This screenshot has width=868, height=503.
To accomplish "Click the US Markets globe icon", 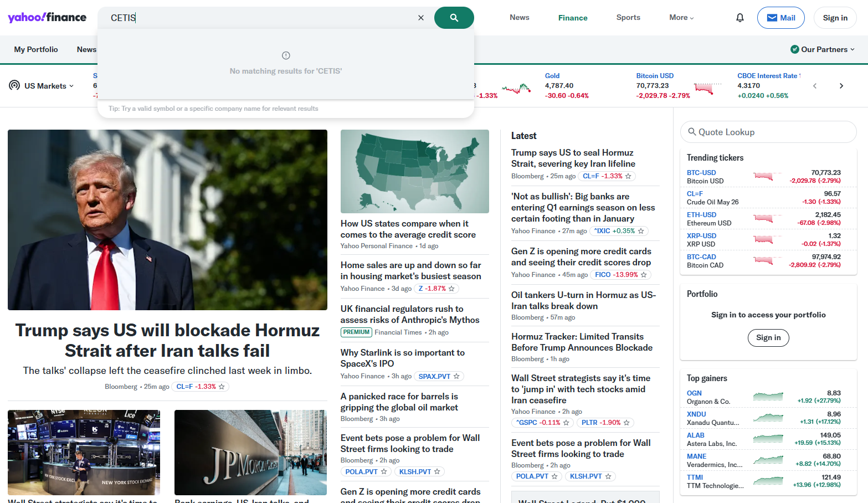I will coord(13,85).
